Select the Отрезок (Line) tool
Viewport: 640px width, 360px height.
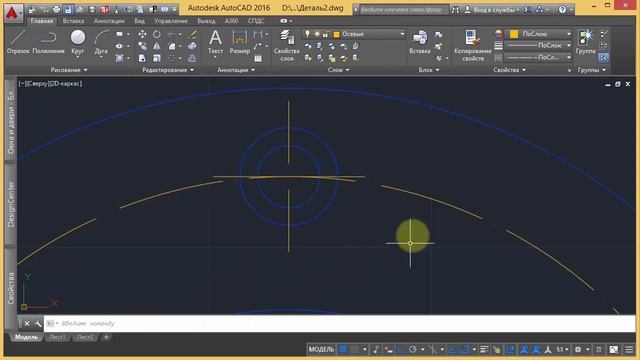click(18, 42)
